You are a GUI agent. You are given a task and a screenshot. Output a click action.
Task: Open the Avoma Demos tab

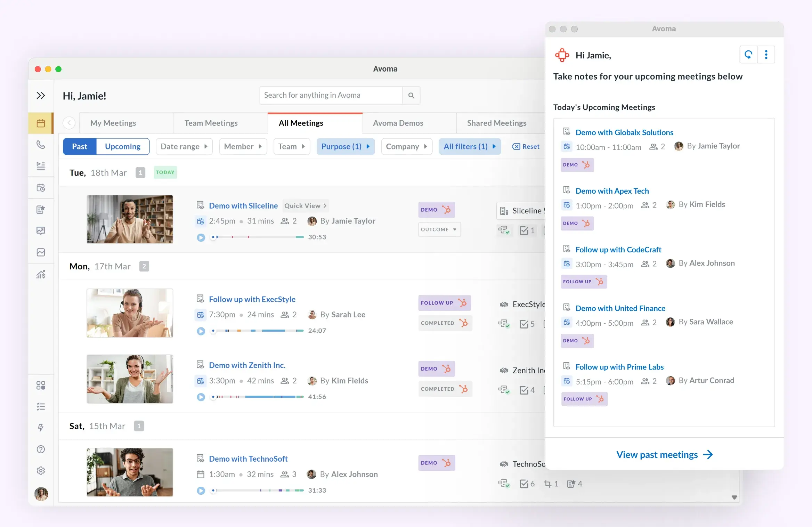398,123
